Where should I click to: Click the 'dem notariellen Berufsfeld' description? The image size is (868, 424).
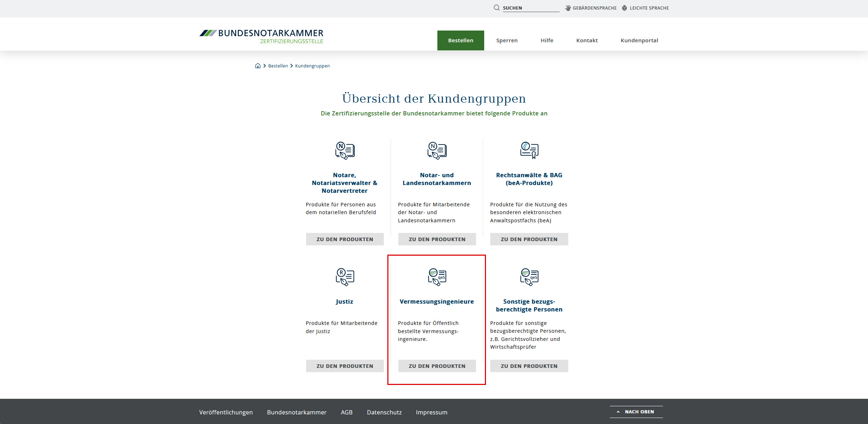[341, 208]
